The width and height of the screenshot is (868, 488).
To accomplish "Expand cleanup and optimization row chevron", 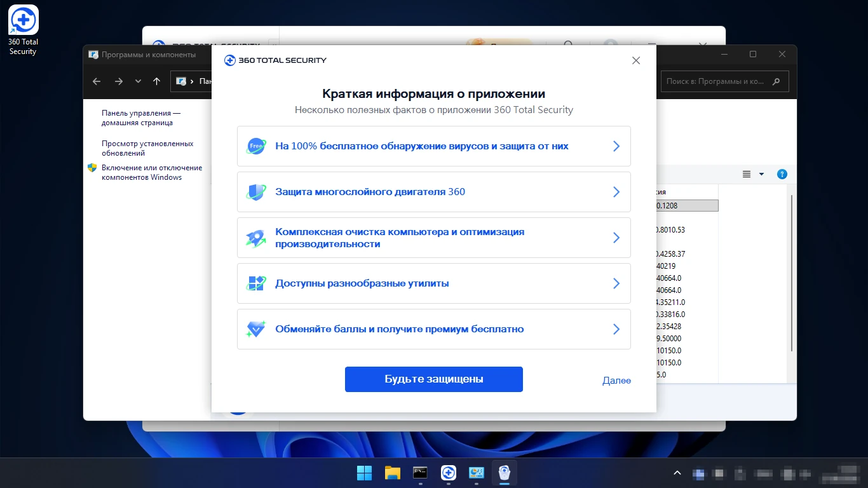I will 616,238.
